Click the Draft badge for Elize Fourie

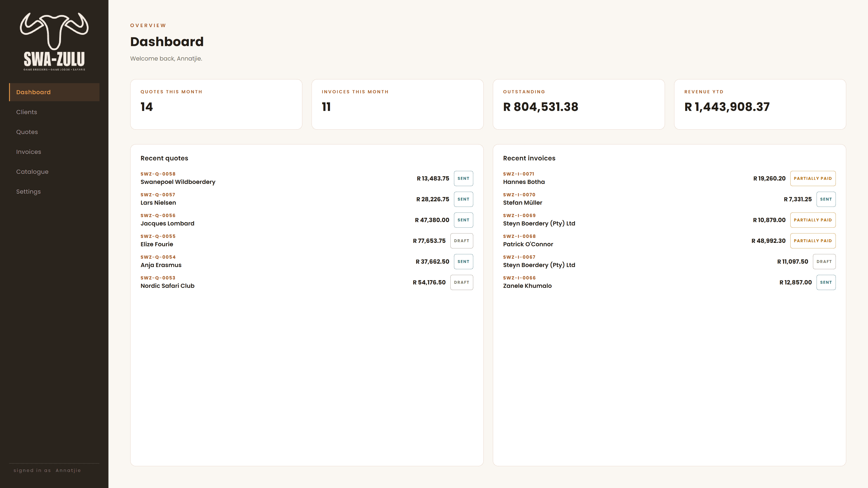coord(462,241)
